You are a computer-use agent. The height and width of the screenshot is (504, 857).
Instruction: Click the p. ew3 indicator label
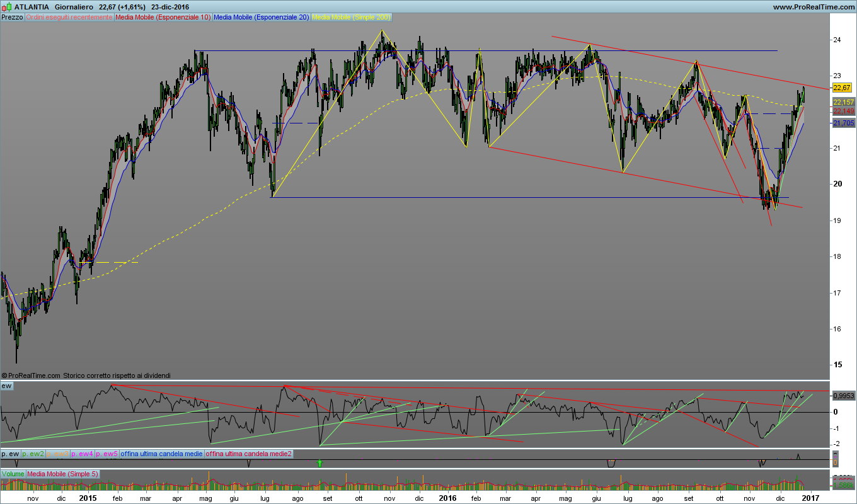click(57, 454)
